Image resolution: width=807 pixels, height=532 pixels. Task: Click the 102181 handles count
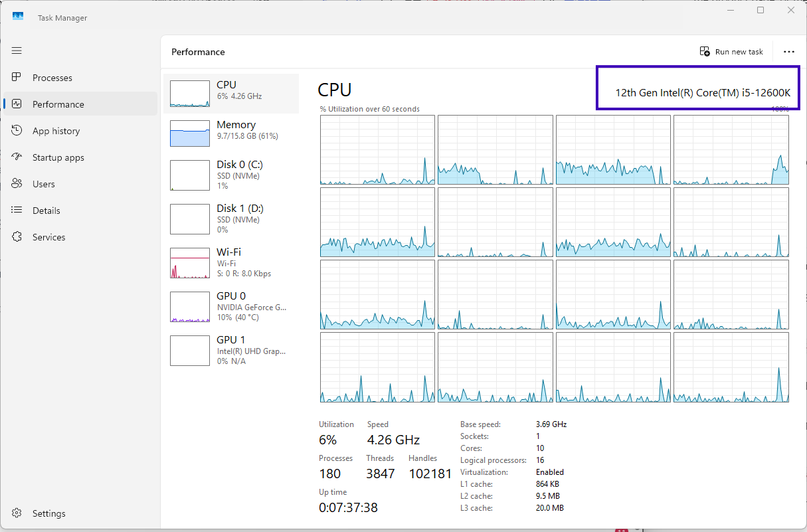430,474
